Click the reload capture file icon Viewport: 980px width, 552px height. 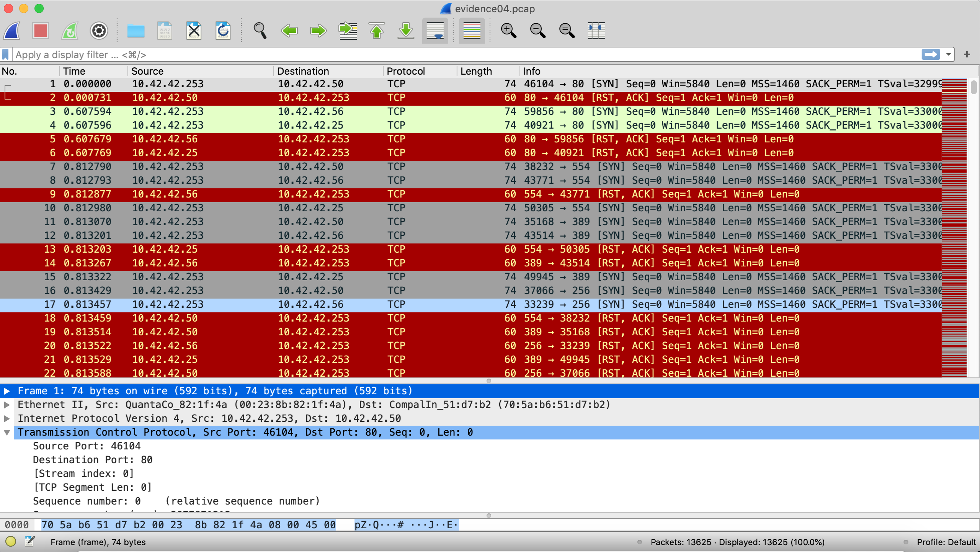coord(223,31)
